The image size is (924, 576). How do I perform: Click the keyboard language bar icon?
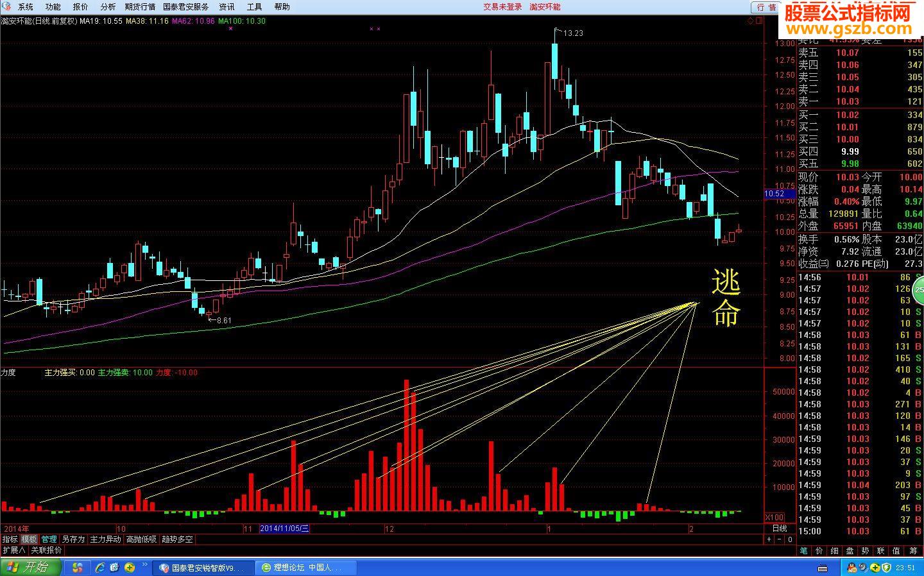823,568
